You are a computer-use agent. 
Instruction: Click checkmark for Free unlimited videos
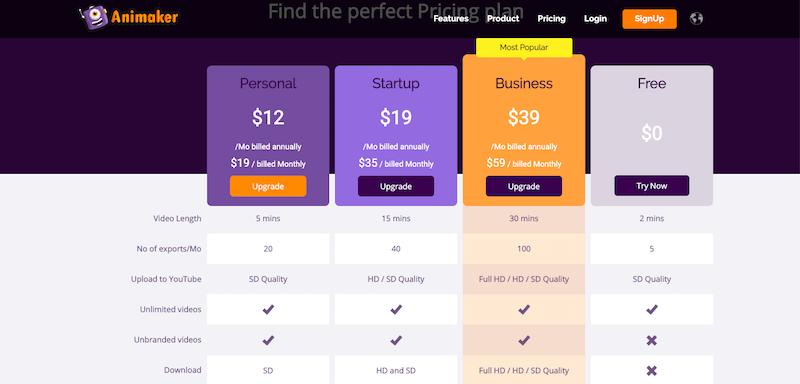652,310
